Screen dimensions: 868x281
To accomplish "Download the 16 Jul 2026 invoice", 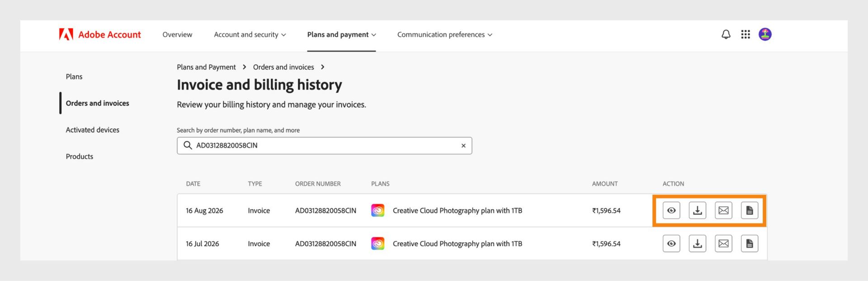I will [x=698, y=243].
